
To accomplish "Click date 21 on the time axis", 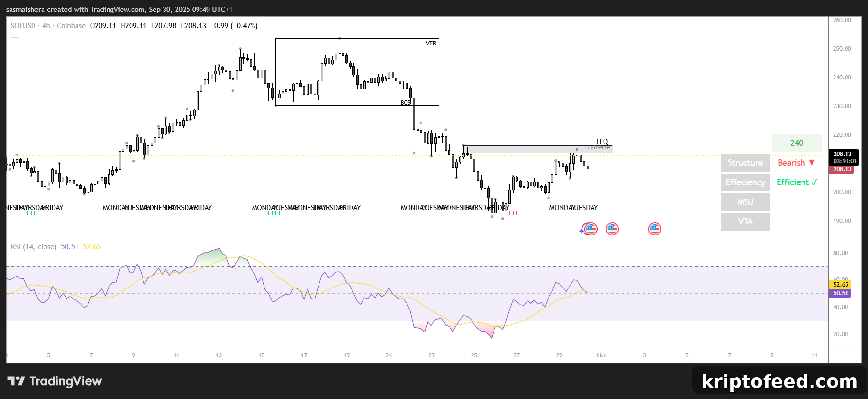I will point(389,355).
